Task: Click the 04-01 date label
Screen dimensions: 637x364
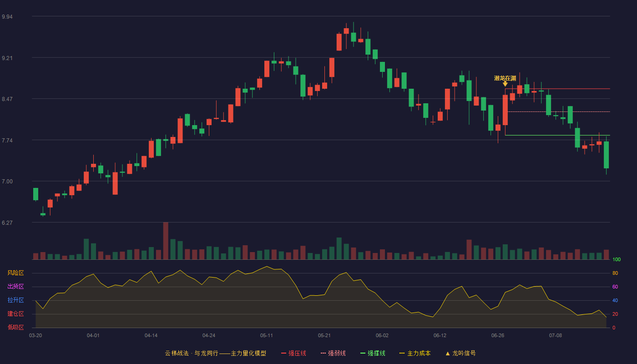Action: click(93, 335)
